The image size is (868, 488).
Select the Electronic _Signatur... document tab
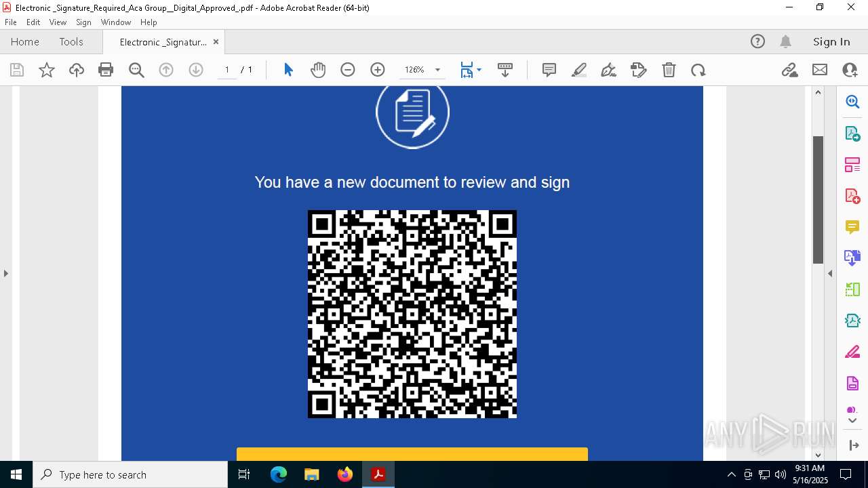[163, 42]
